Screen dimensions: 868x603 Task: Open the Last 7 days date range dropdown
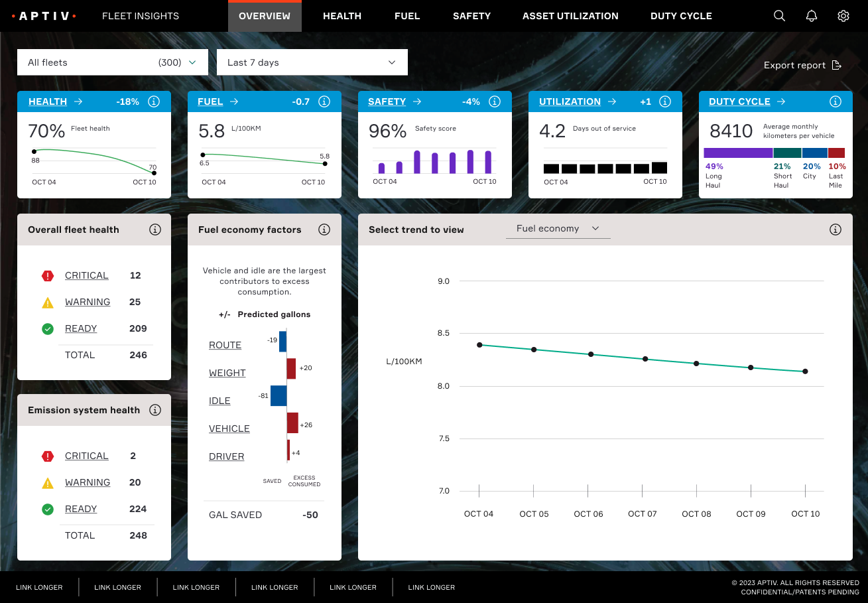[x=312, y=62]
